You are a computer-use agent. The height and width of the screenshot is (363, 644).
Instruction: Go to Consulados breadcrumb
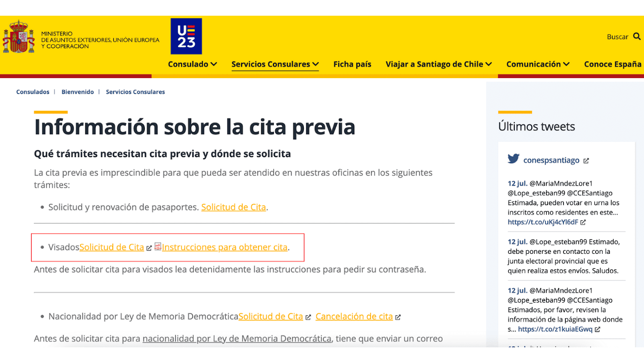point(33,92)
